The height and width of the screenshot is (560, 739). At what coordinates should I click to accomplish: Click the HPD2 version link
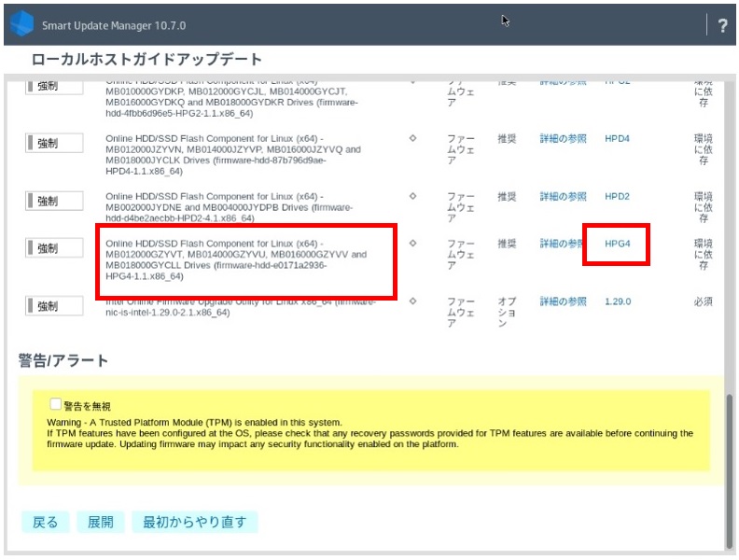coord(617,197)
